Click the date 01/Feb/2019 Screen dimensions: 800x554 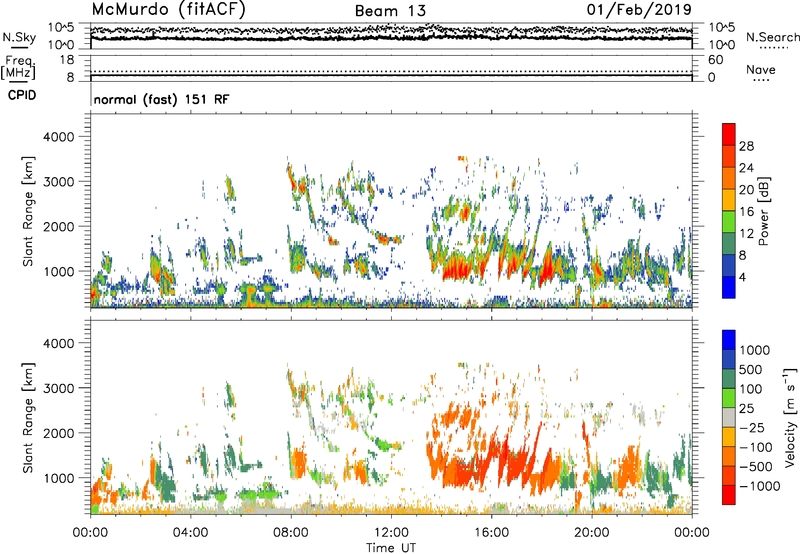pyautogui.click(x=639, y=9)
